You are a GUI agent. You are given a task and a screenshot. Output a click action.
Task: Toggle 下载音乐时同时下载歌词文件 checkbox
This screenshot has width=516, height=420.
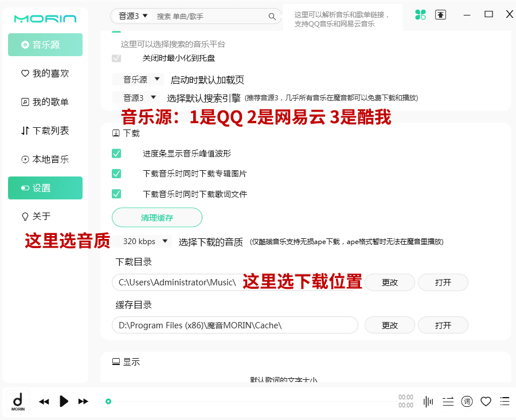[116, 194]
